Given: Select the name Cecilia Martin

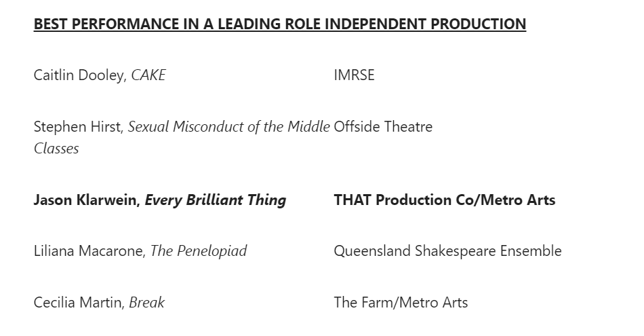Looking at the screenshot, I should [79, 303].
